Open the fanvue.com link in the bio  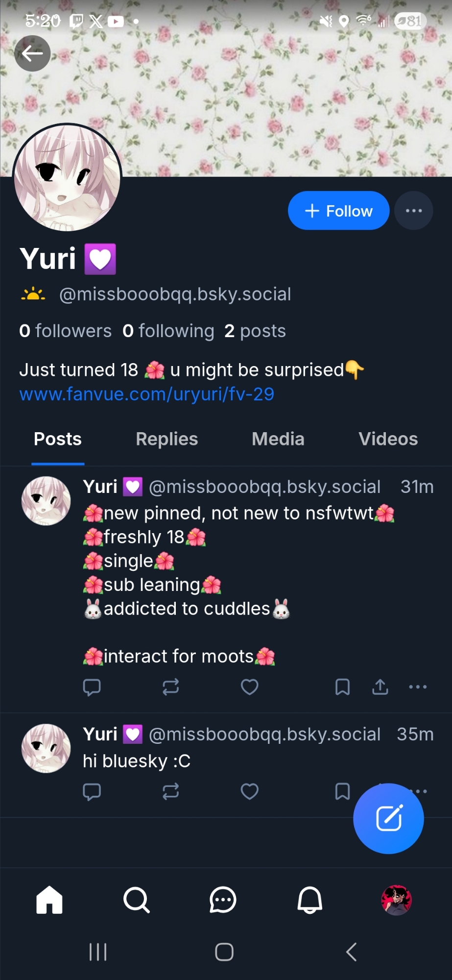pos(146,394)
